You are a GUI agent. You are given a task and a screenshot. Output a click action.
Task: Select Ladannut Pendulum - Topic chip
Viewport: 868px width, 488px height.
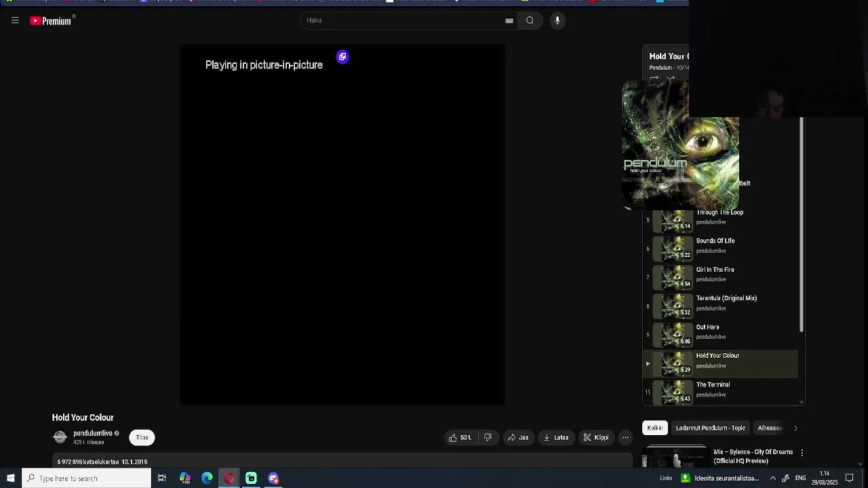(x=710, y=428)
